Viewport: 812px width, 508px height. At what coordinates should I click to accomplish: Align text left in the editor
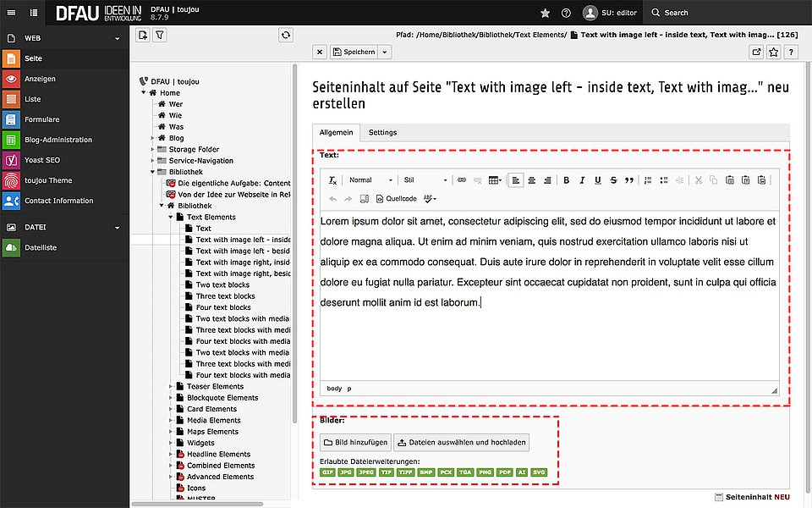516,179
